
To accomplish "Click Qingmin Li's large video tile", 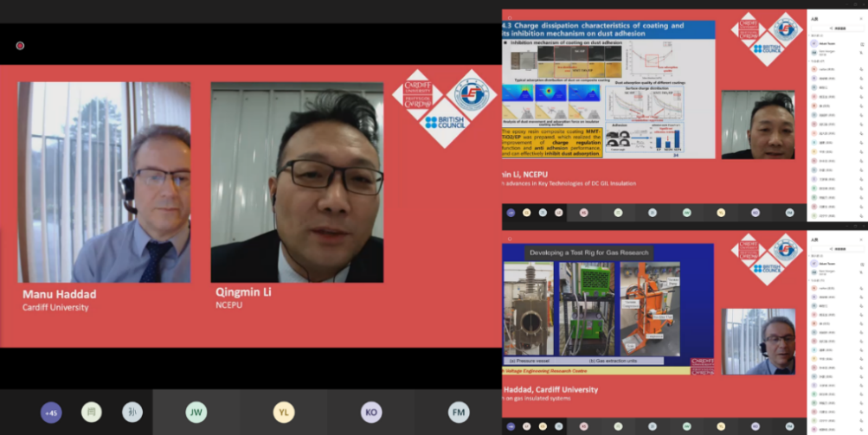I will click(x=297, y=182).
